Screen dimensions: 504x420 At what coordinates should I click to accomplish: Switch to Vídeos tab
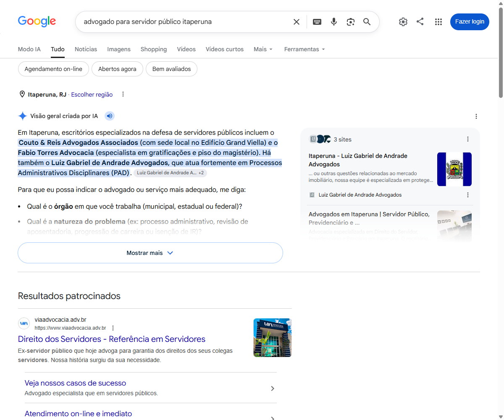186,49
